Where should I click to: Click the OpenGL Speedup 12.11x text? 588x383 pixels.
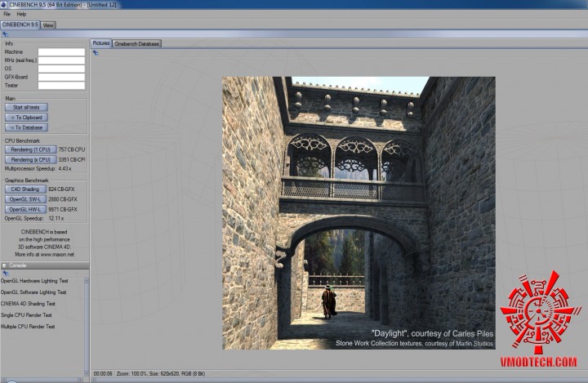click(34, 218)
